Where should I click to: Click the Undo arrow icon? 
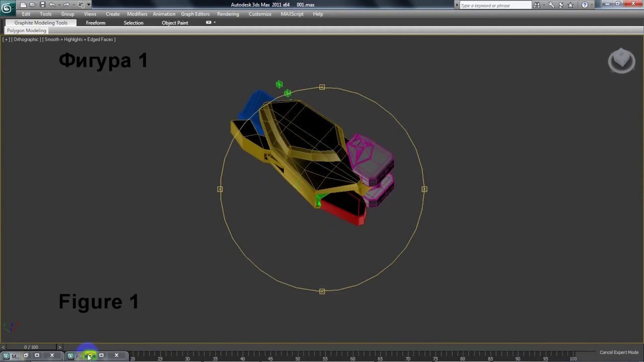point(52,5)
